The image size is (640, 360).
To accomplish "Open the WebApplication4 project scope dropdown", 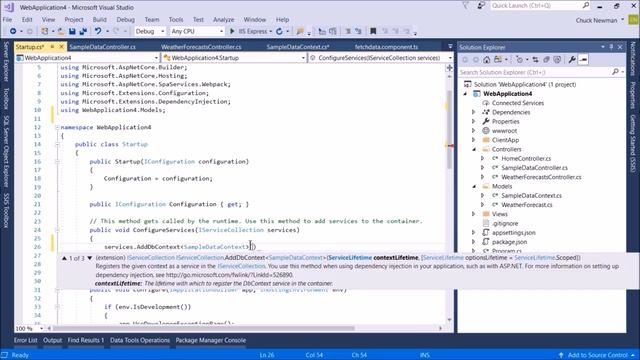I will pyautogui.click(x=87, y=58).
